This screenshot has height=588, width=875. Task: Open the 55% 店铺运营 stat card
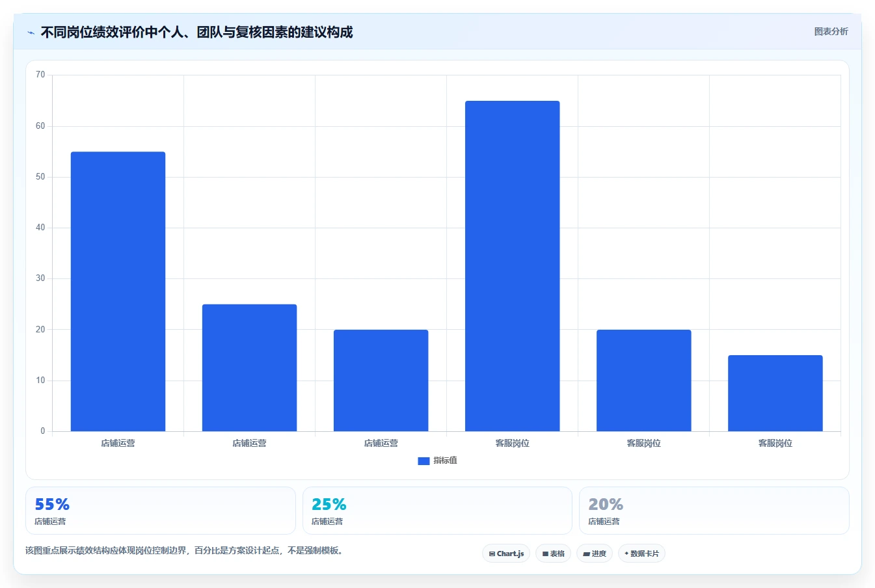(x=160, y=511)
